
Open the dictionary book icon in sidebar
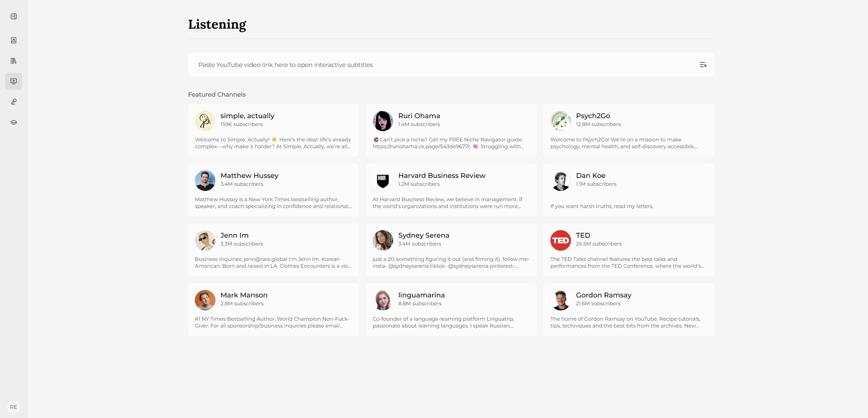pos(14,40)
